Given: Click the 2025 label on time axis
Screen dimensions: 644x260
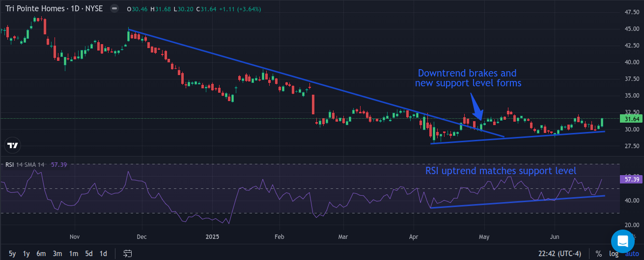Looking at the screenshot, I should (212, 237).
